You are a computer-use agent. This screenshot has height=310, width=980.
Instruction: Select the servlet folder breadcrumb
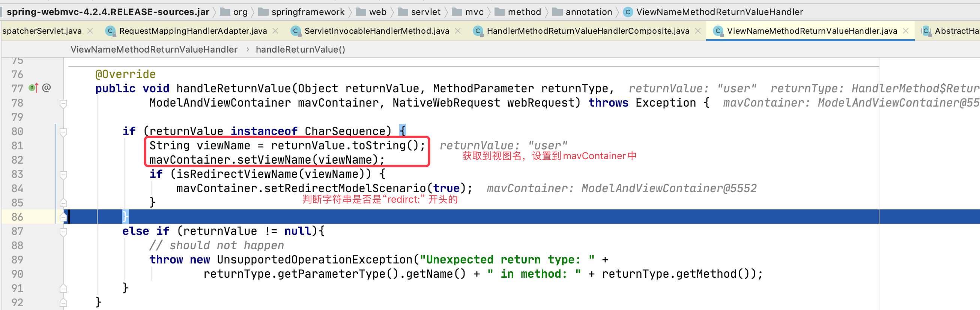coord(419,12)
